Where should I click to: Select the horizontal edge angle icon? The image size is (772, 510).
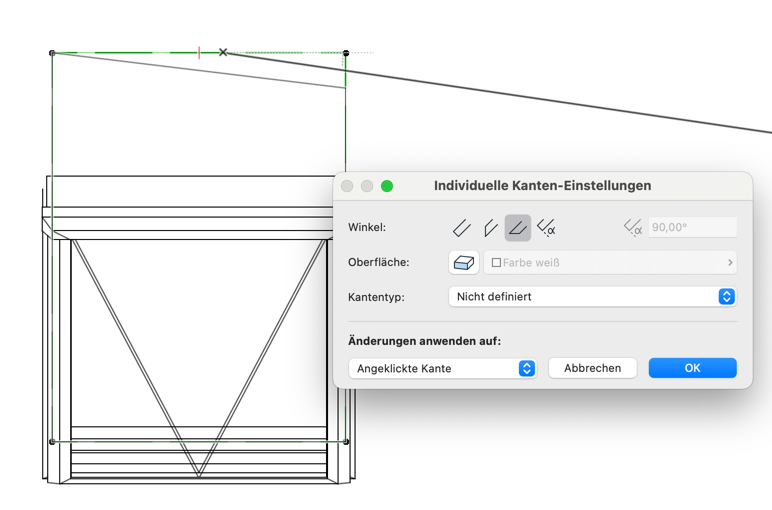click(517, 228)
